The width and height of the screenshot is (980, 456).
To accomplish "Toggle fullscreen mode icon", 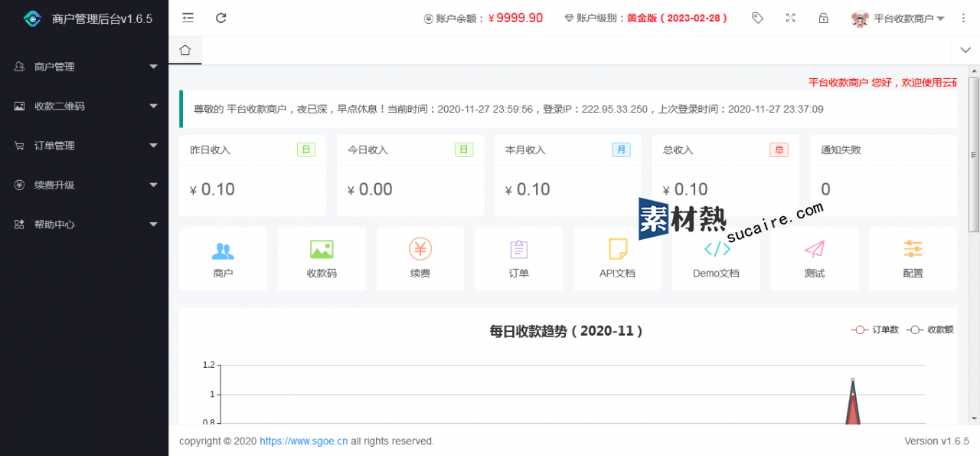I will click(x=791, y=18).
